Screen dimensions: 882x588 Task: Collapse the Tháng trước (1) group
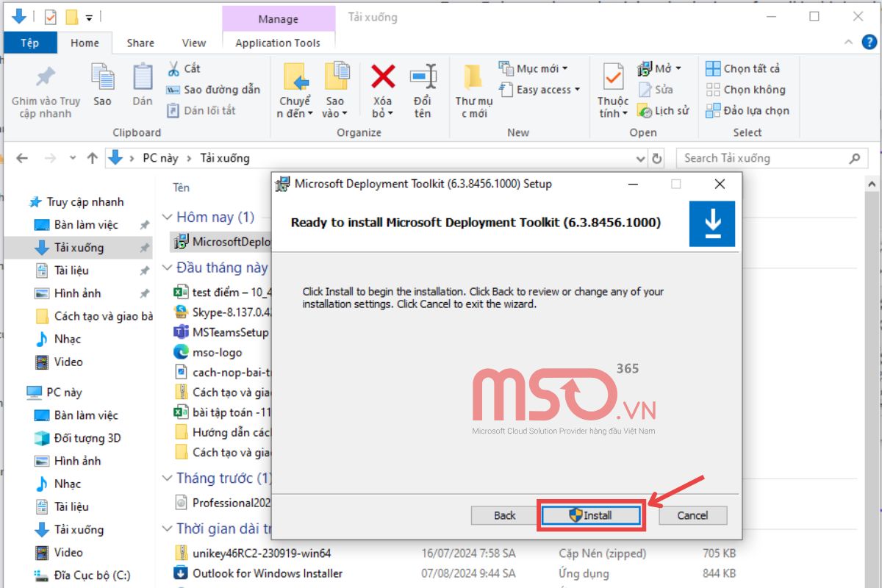pos(167,478)
